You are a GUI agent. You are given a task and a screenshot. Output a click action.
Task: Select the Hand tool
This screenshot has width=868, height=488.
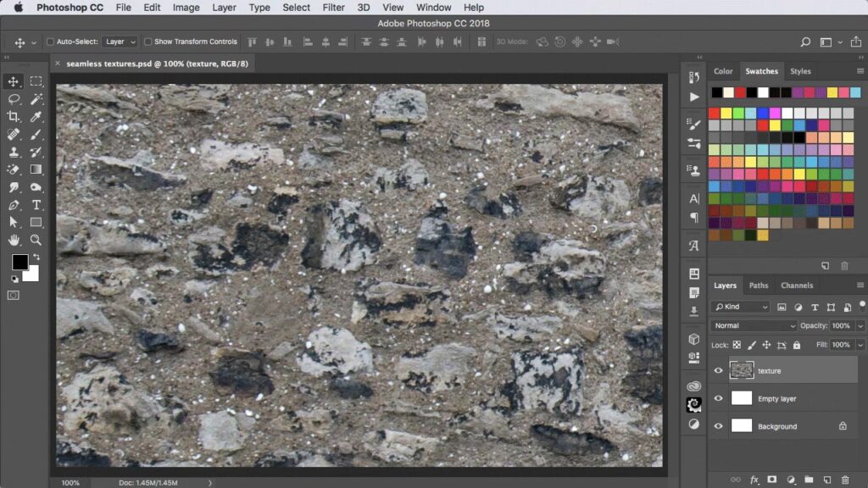click(14, 241)
